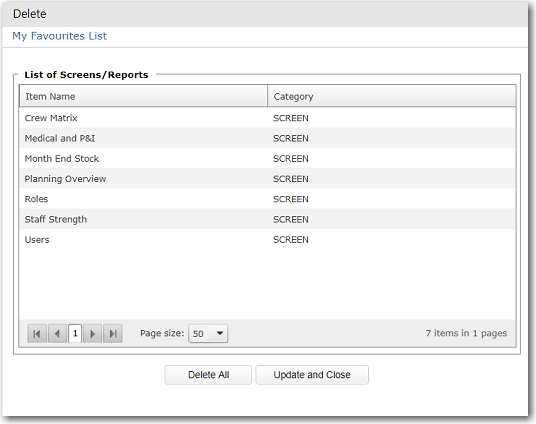
Task: Jump to last page icon
Action: (x=113, y=333)
